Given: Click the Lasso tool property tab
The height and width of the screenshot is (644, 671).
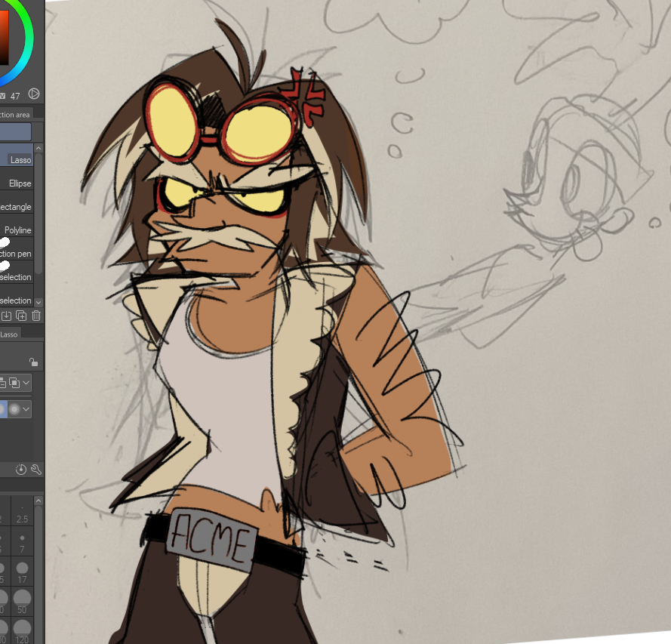Looking at the screenshot, I should pyautogui.click(x=9, y=334).
